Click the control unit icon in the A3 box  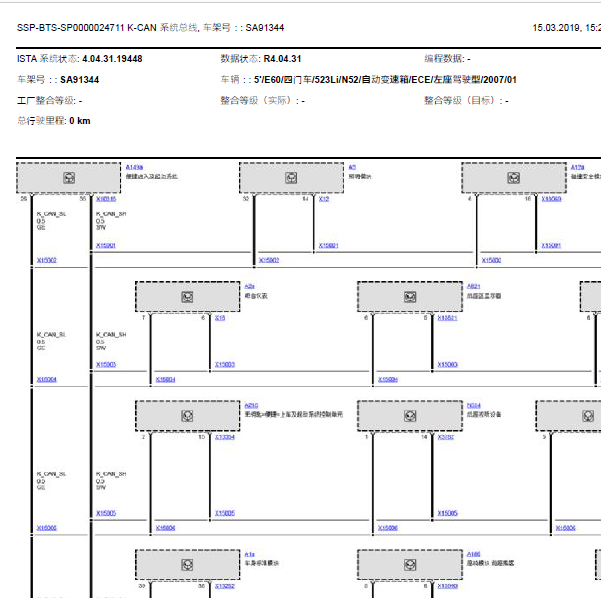[291, 178]
